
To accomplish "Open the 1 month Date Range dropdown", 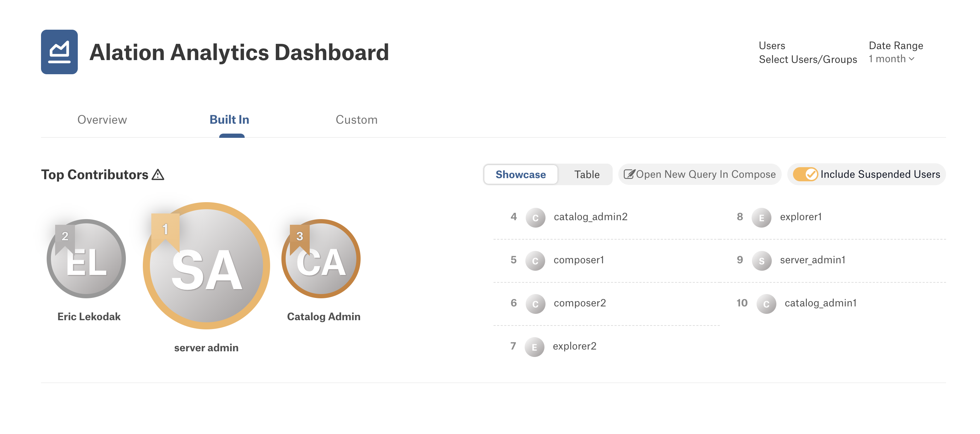I will click(x=891, y=59).
